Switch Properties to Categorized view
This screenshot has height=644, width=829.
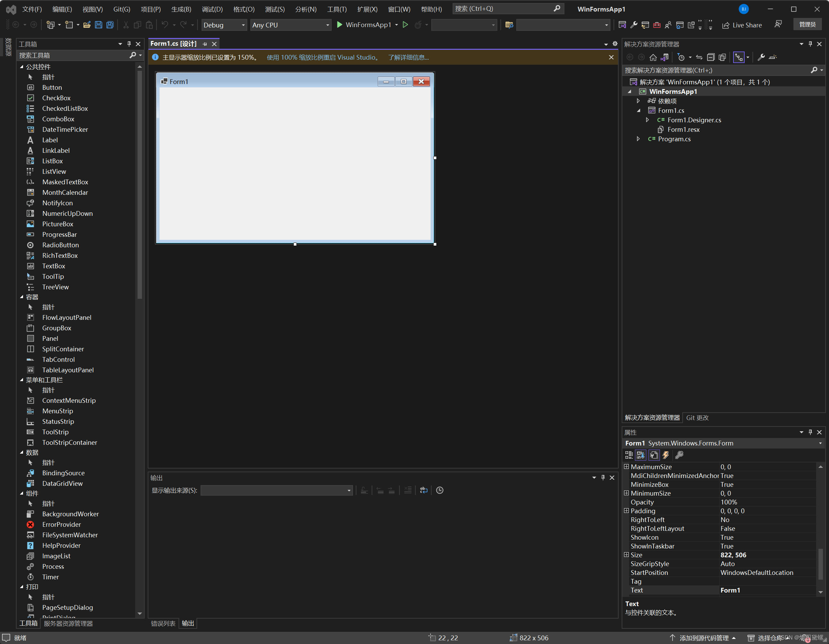tap(629, 455)
